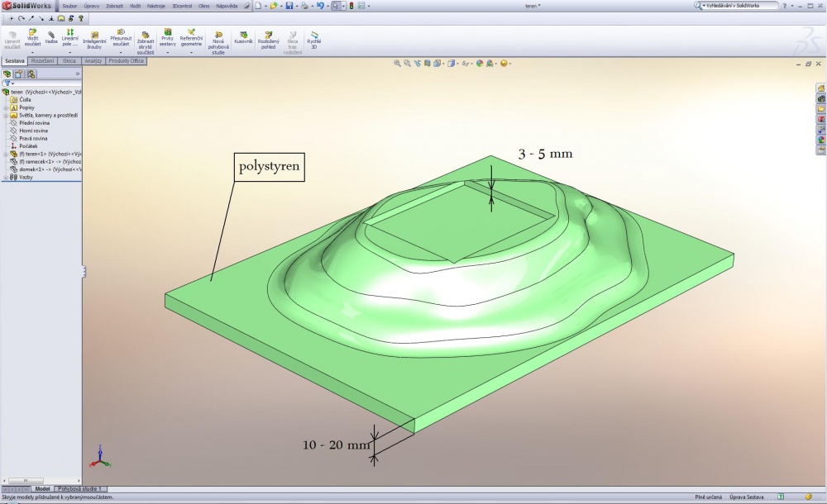The height and width of the screenshot is (504, 827).
Task: Open the Options icon in top toolbar
Action: click(x=361, y=6)
